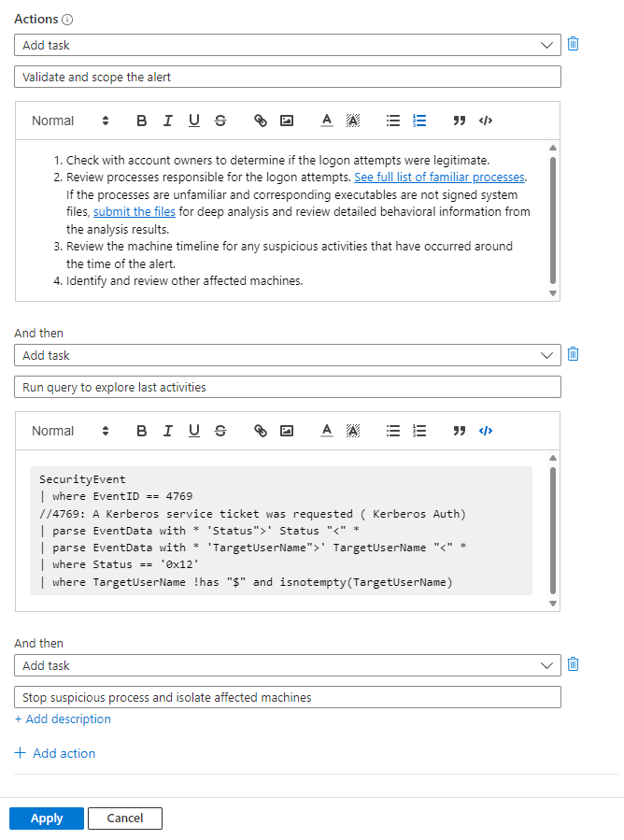The height and width of the screenshot is (840, 624).
Task: Insert a blockquote in the second editor
Action: coord(459,431)
